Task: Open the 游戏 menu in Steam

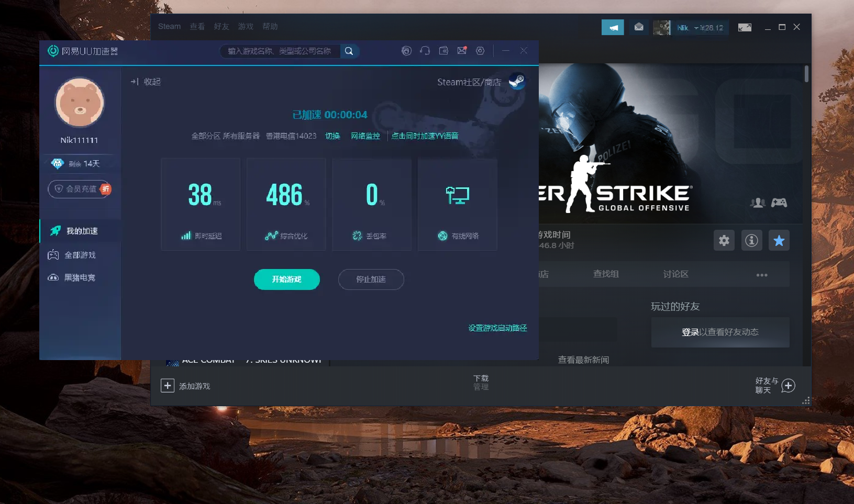Action: pos(246,27)
